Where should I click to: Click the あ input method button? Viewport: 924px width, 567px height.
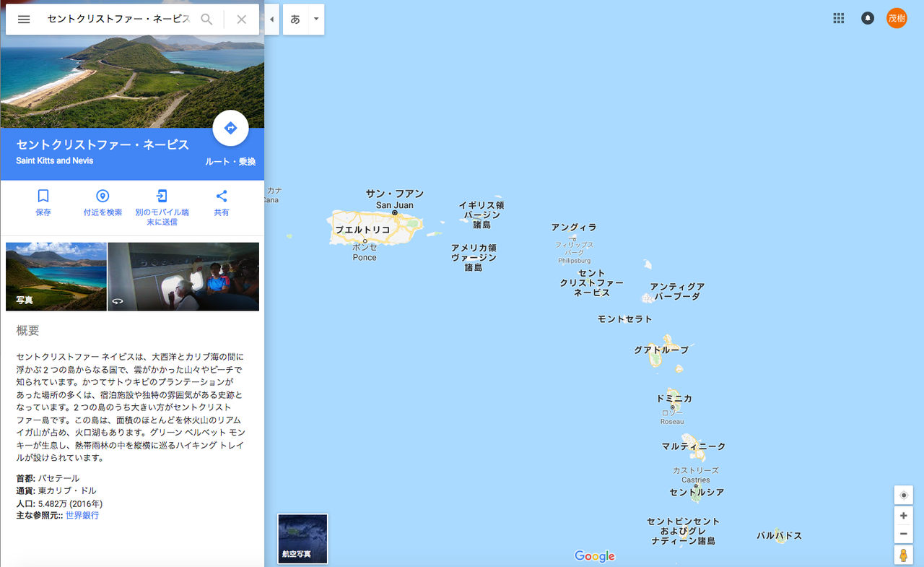coord(295,20)
